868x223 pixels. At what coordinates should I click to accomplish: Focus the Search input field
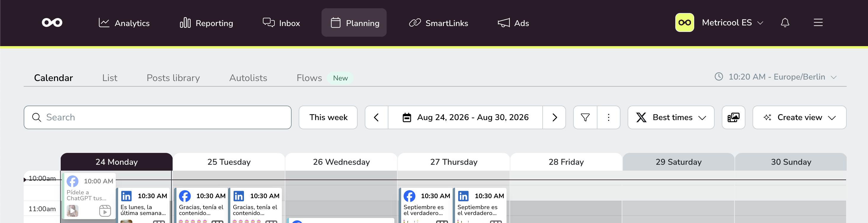pyautogui.click(x=157, y=117)
